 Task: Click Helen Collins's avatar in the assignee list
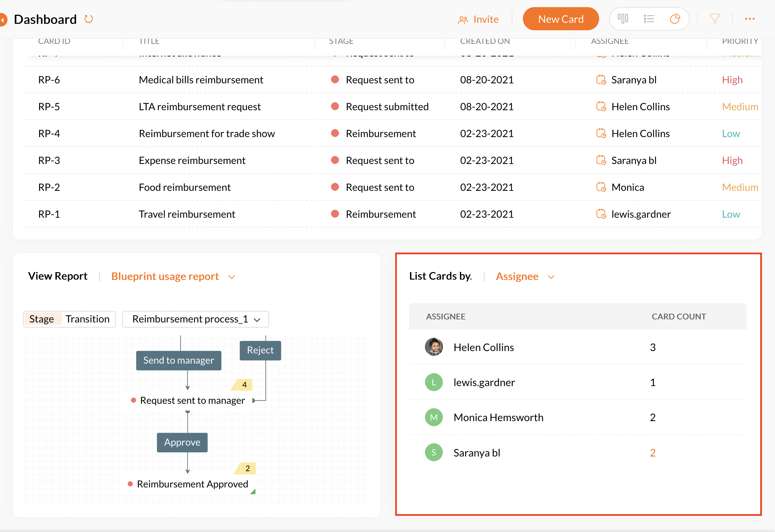[x=434, y=347]
